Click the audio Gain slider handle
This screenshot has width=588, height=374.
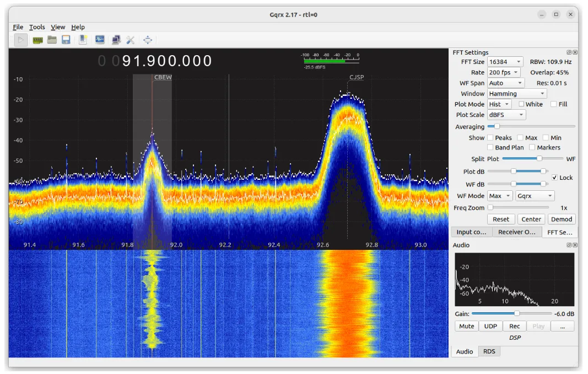(517, 313)
